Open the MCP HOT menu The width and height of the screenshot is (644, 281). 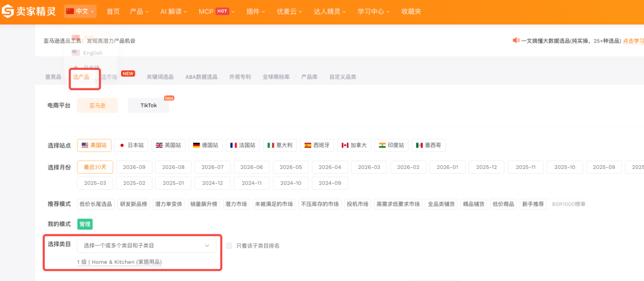216,11
